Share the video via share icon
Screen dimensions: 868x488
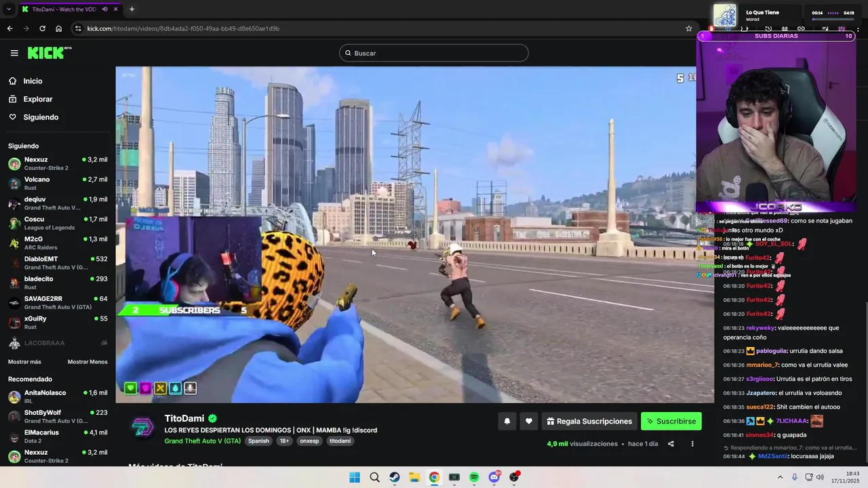pos(671,444)
